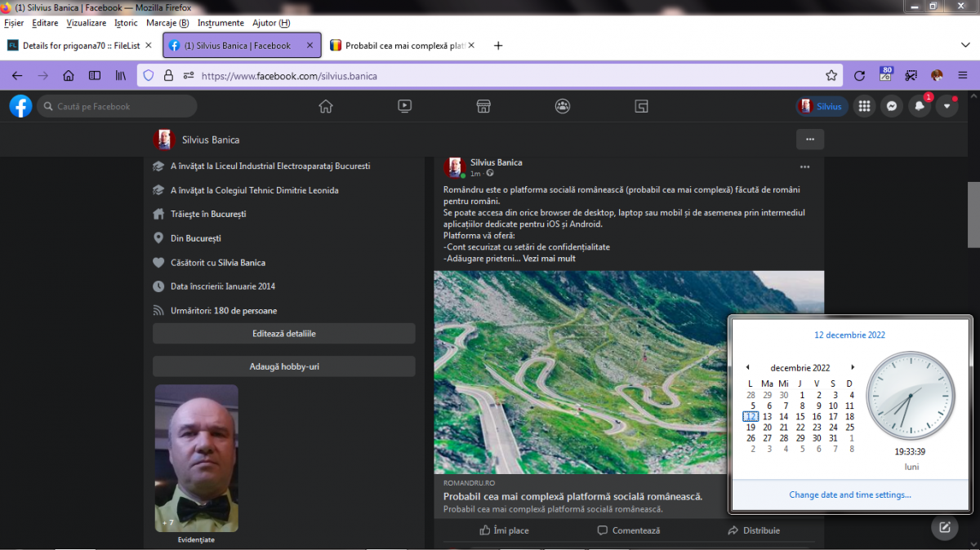Viewport: 980px width, 550px height.
Task: Open the Marcaje menu
Action: coord(167,23)
